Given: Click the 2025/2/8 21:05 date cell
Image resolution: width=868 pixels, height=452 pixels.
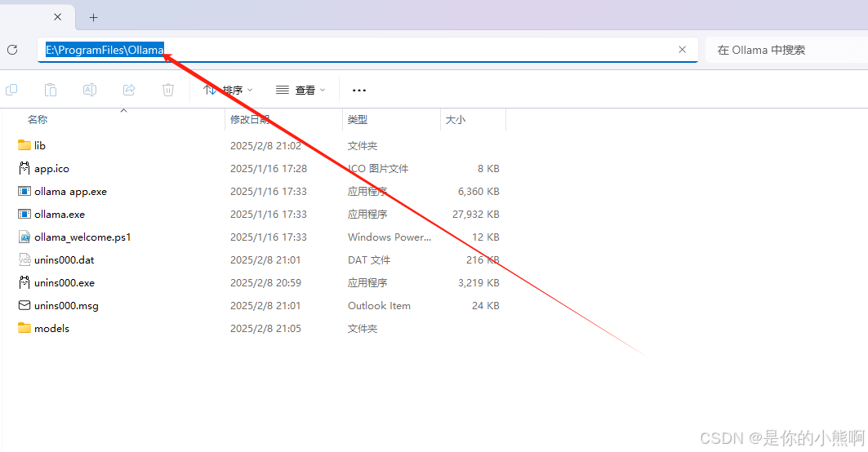Looking at the screenshot, I should point(265,329).
